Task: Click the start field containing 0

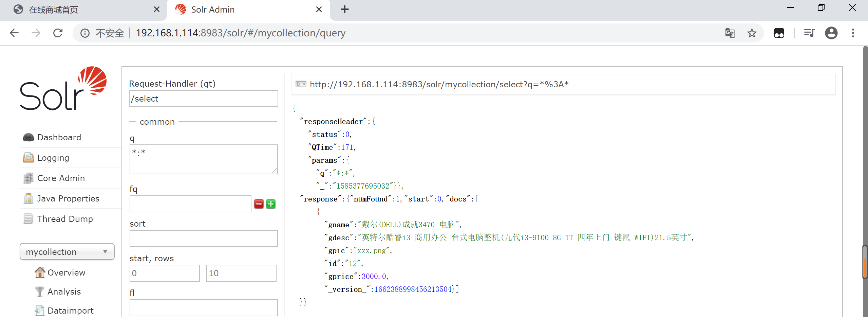Action: point(165,273)
